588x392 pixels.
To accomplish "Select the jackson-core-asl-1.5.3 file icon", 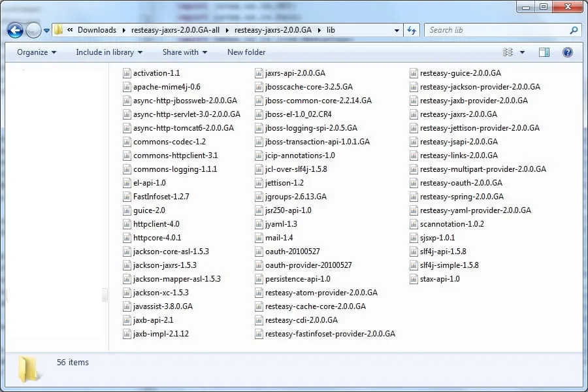I will pyautogui.click(x=127, y=252).
